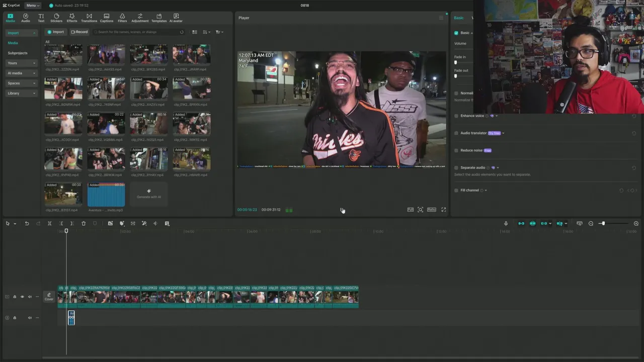Expand the Yours section
644x362 pixels.
[21, 63]
